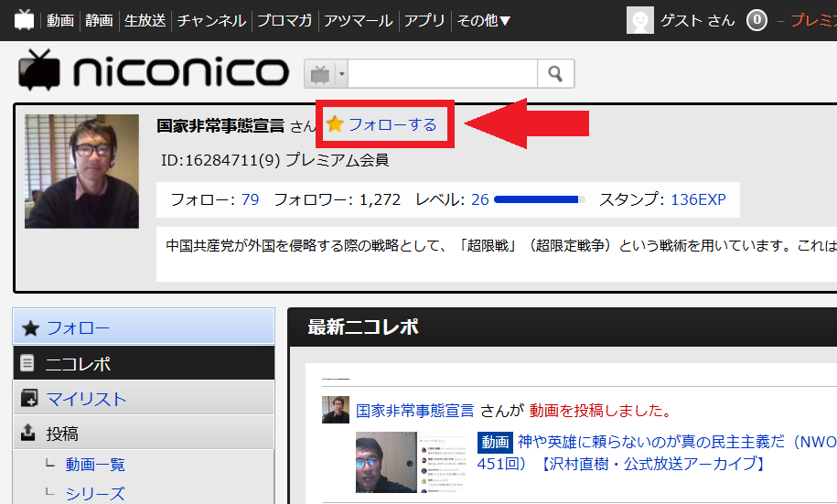Select the ニコレポ sidebar tab
This screenshot has height=504, width=837.
pyautogui.click(x=144, y=363)
